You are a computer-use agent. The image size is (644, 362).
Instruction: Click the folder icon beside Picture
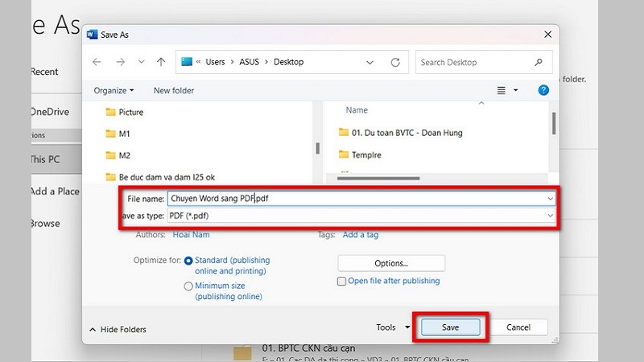point(110,112)
